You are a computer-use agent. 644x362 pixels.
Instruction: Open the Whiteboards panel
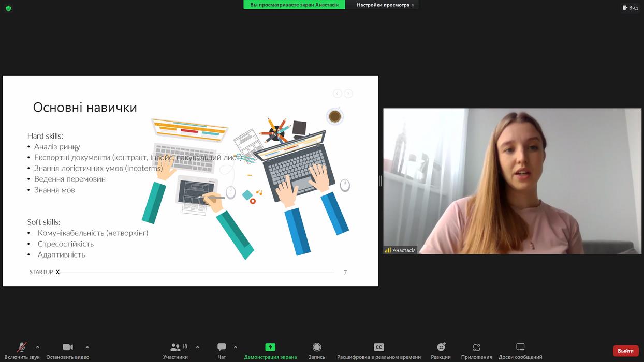[520, 347]
